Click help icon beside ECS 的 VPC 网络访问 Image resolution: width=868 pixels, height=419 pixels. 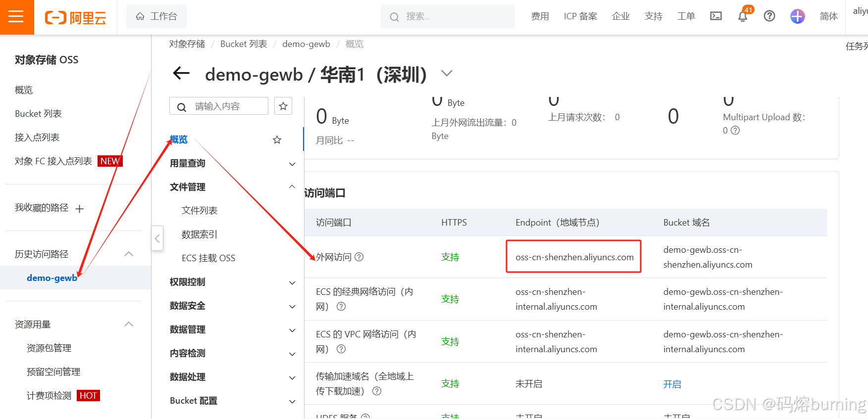(x=341, y=349)
